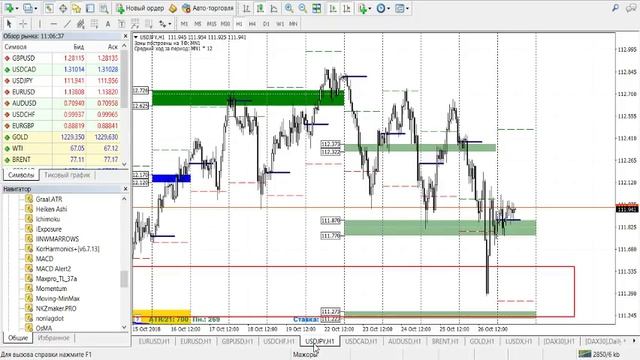Select the text label tool
Image resolution: width=640 pixels, height=360 pixels.
pyautogui.click(x=121, y=24)
